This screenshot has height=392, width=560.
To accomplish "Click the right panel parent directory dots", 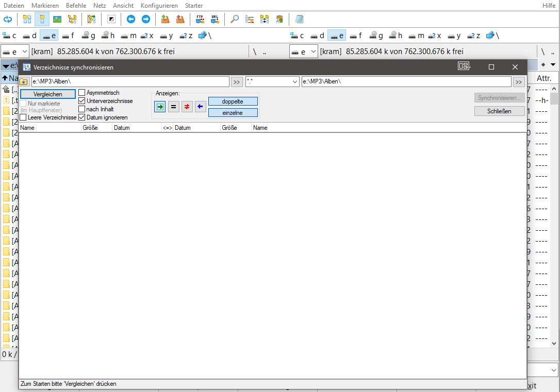I will click(552, 52).
